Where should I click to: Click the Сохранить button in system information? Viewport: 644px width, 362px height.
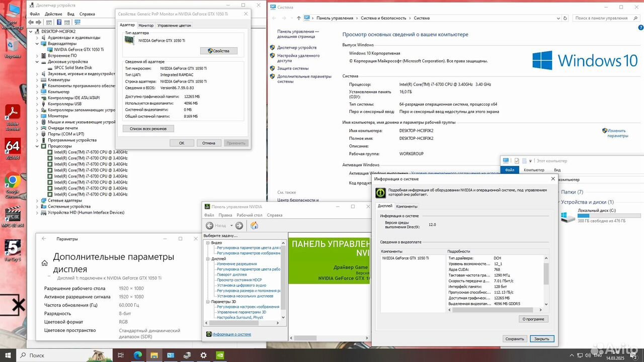(515, 339)
